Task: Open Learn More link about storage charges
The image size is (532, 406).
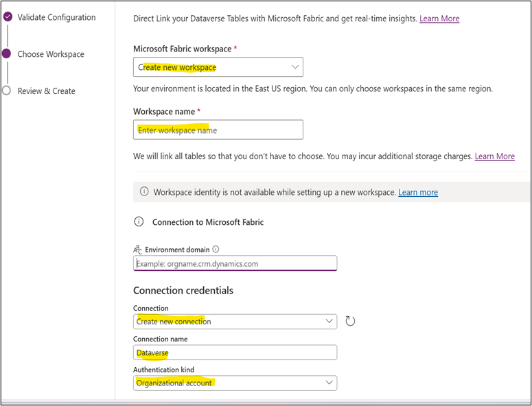Action: (494, 156)
